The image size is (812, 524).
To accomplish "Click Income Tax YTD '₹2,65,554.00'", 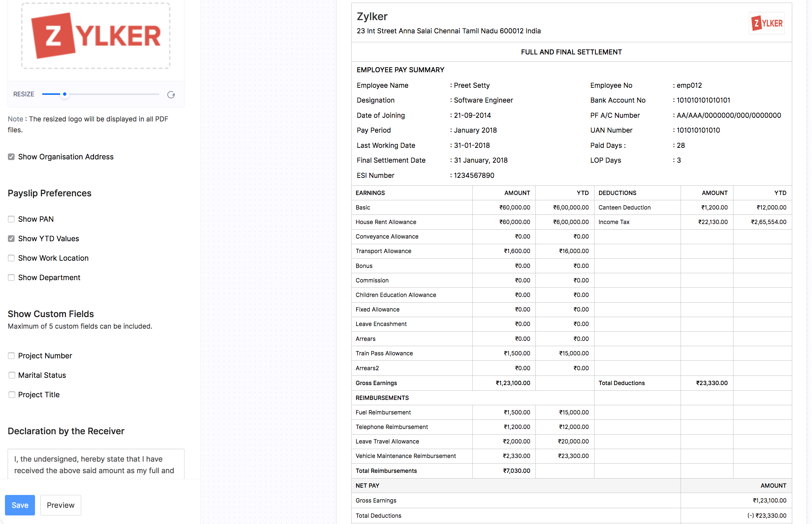I will coord(768,222).
